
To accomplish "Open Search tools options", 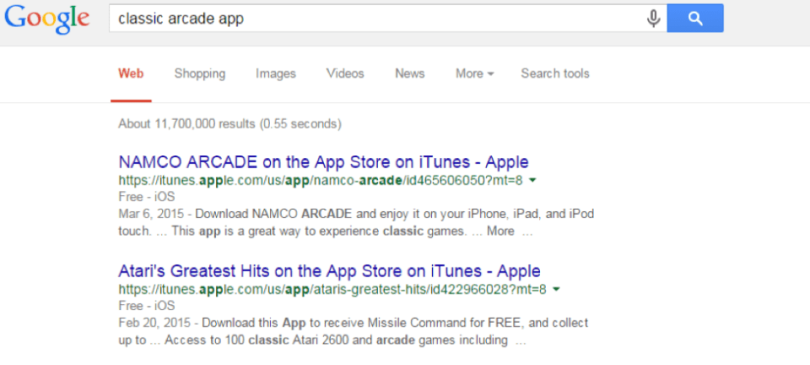I will (555, 74).
